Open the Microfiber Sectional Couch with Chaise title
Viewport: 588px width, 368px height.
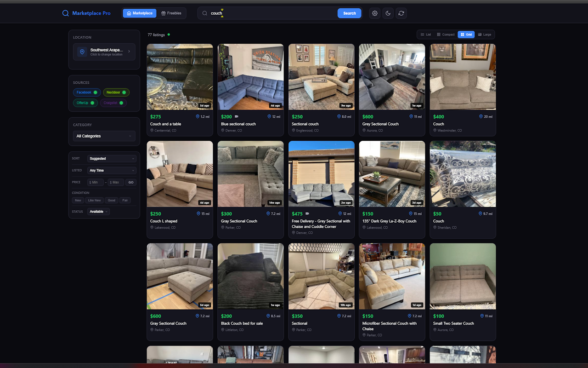point(389,326)
